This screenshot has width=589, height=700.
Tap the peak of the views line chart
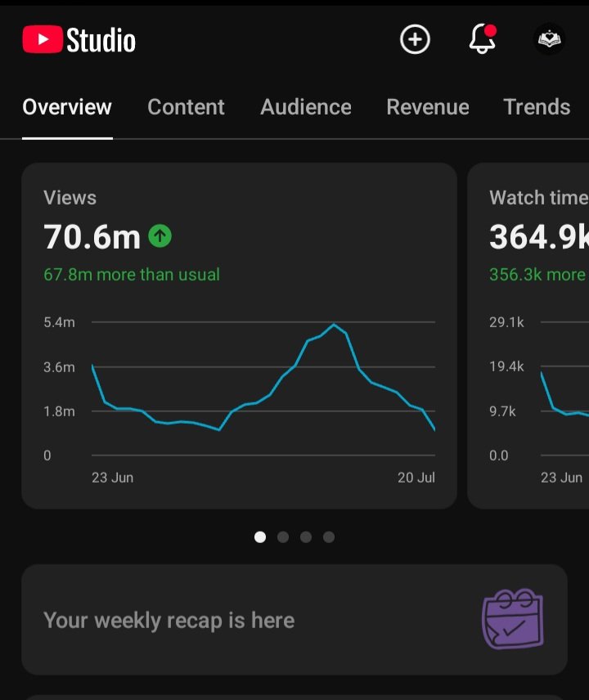334,324
